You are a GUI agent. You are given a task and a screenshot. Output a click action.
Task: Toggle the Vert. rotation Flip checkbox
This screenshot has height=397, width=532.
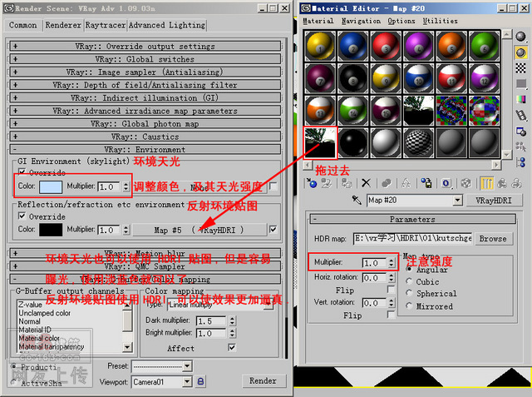tap(391, 315)
